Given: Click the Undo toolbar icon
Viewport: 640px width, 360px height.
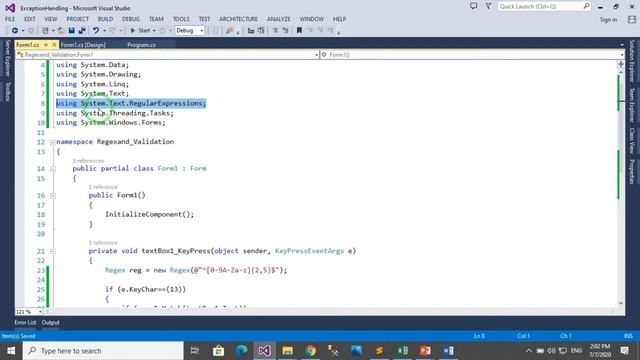Looking at the screenshot, I should point(96,31).
